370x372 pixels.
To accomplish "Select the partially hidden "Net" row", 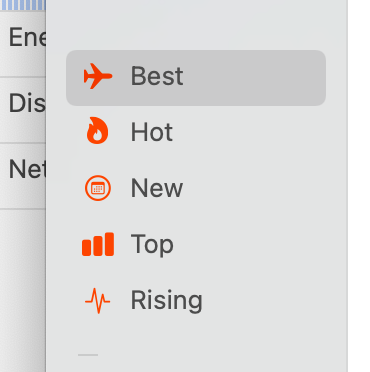I will pos(23,176).
